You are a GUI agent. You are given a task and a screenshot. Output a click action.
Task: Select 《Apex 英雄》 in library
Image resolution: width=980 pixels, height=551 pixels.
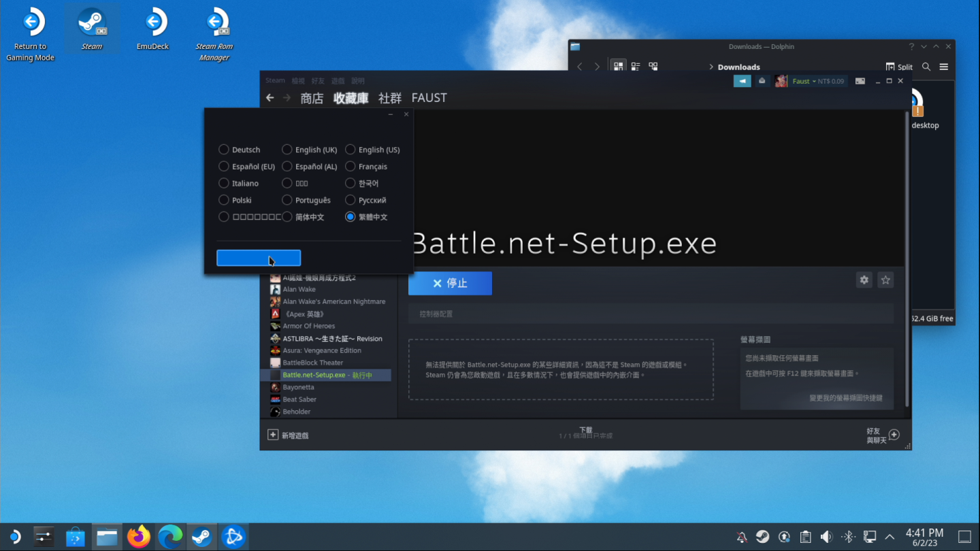[x=303, y=314]
